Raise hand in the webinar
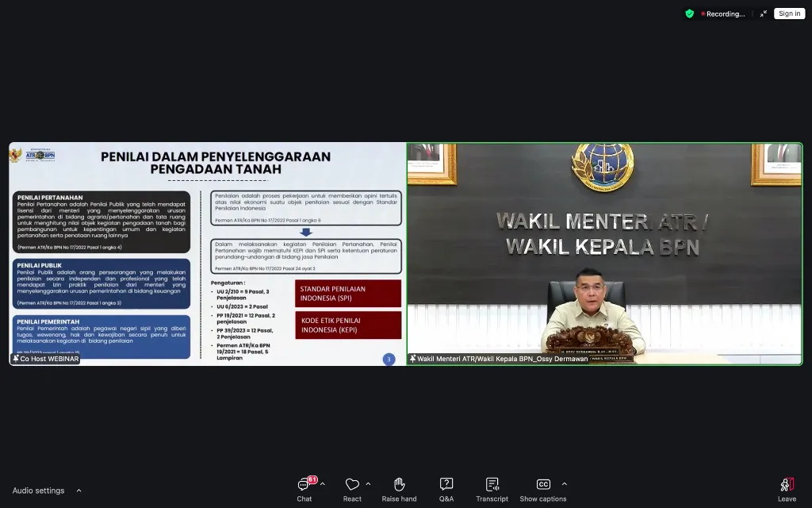812x508 pixels. tap(399, 485)
